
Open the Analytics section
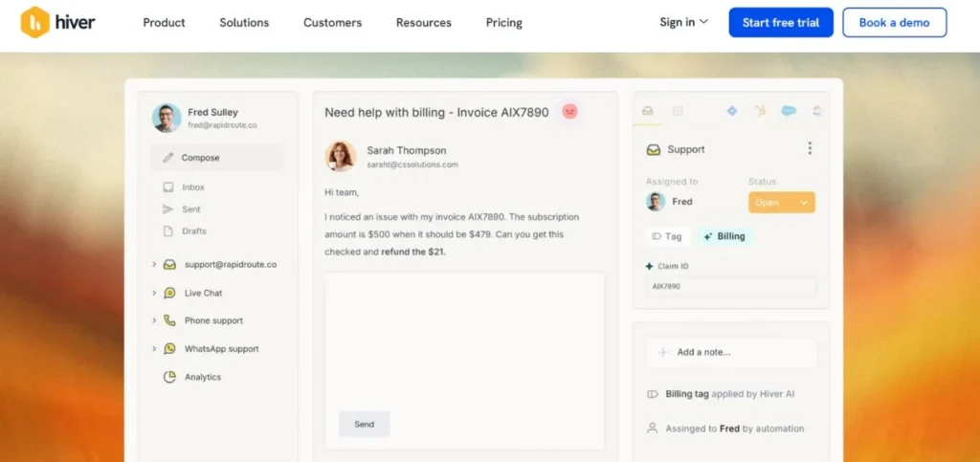pos(203,377)
